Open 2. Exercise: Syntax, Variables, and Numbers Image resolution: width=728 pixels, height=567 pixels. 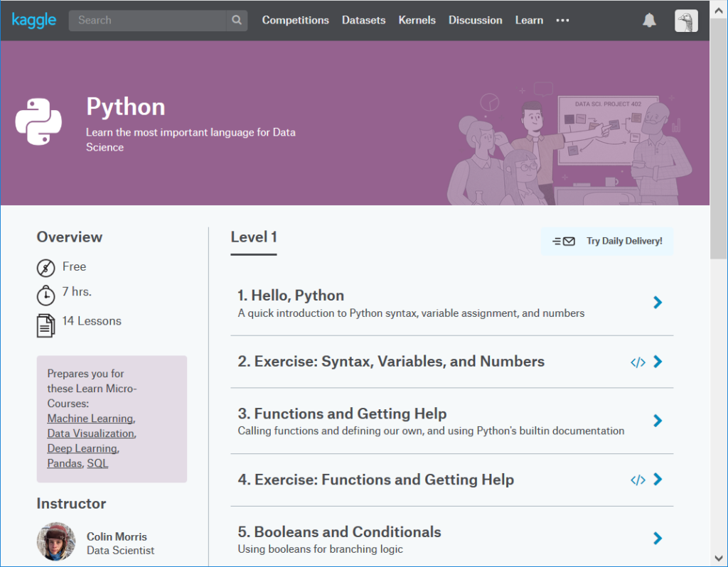click(391, 362)
